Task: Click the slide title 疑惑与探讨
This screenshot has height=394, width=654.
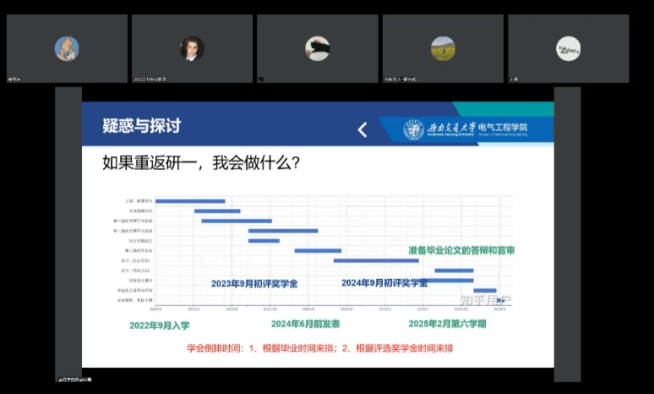Action: [x=142, y=125]
